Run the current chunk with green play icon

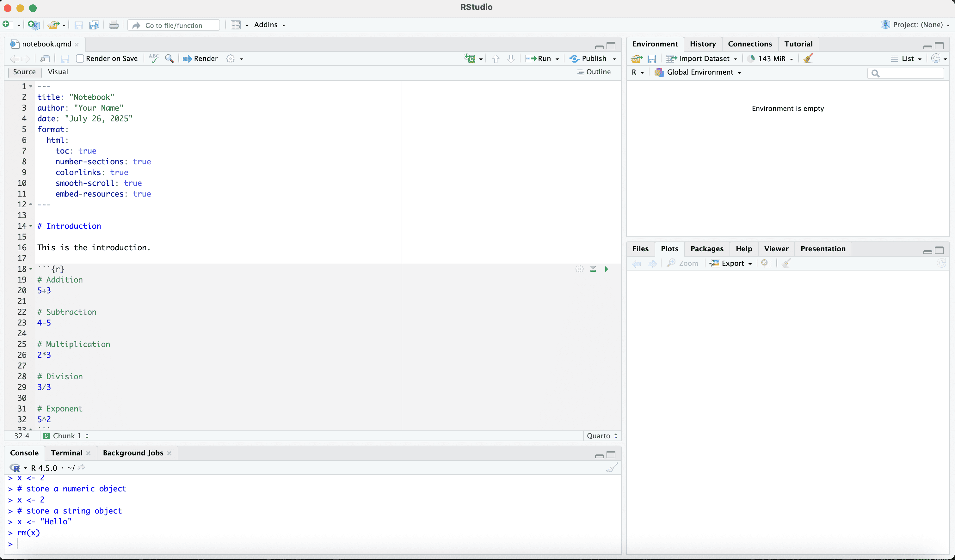[x=606, y=269]
